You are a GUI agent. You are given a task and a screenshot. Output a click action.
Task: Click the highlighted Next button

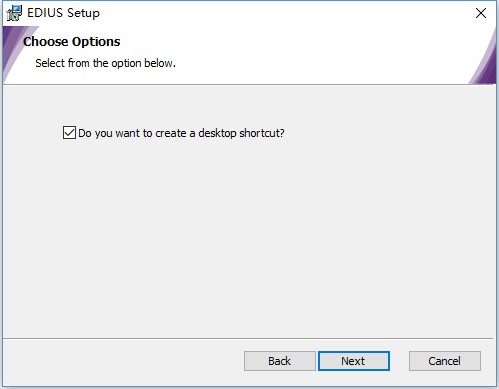(354, 361)
